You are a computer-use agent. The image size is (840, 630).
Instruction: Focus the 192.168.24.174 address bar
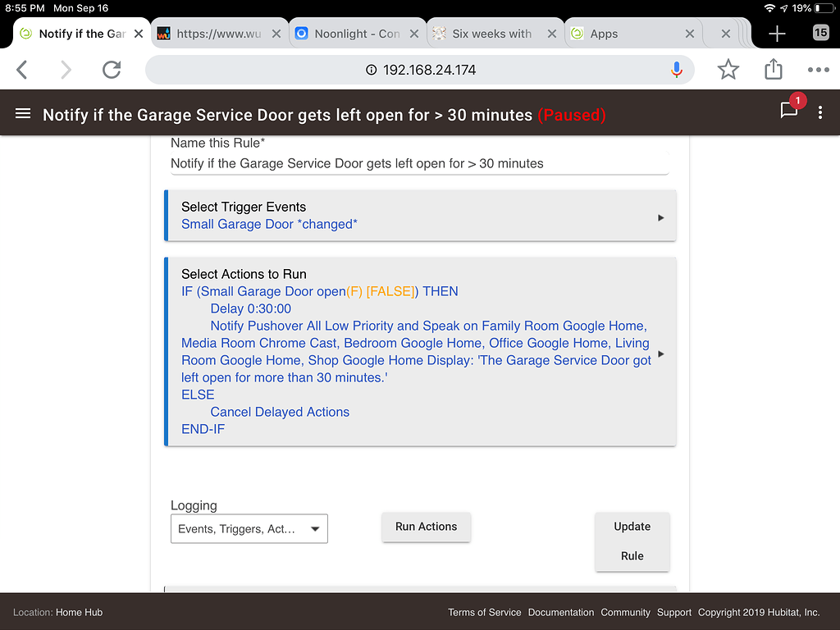click(420, 70)
